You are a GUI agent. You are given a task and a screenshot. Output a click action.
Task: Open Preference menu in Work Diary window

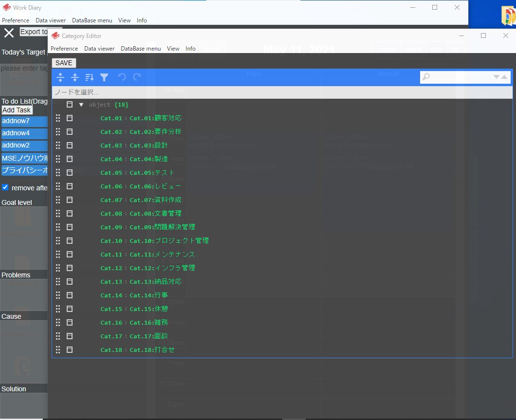pos(16,20)
